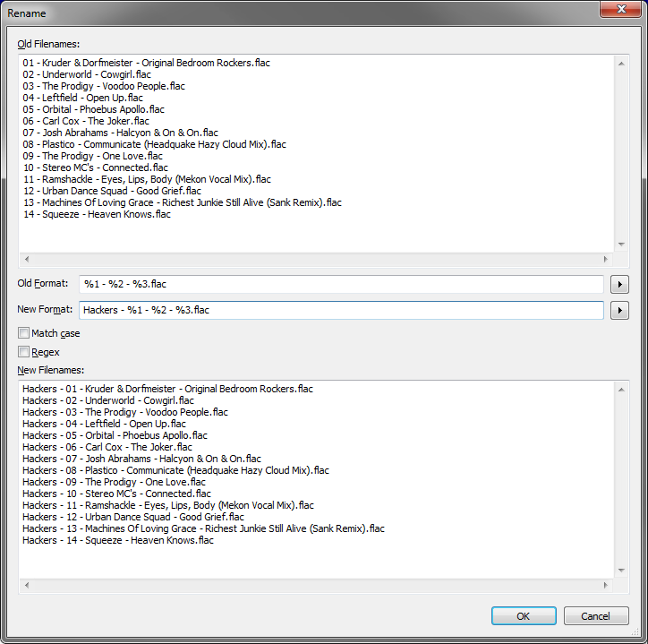Select old filename '12 - Urban Dance Squad - Good Grief.flac'

(x=112, y=191)
